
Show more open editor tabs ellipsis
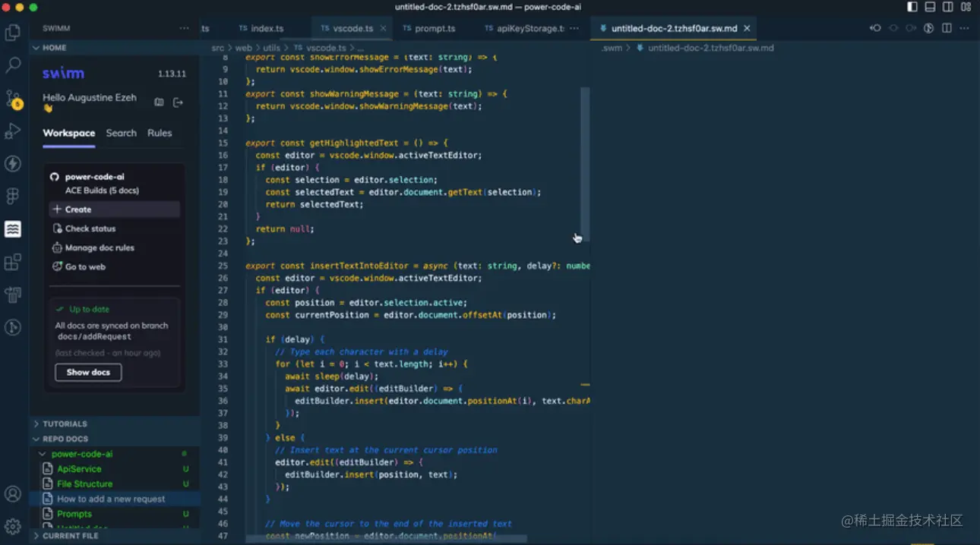pyautogui.click(x=574, y=28)
